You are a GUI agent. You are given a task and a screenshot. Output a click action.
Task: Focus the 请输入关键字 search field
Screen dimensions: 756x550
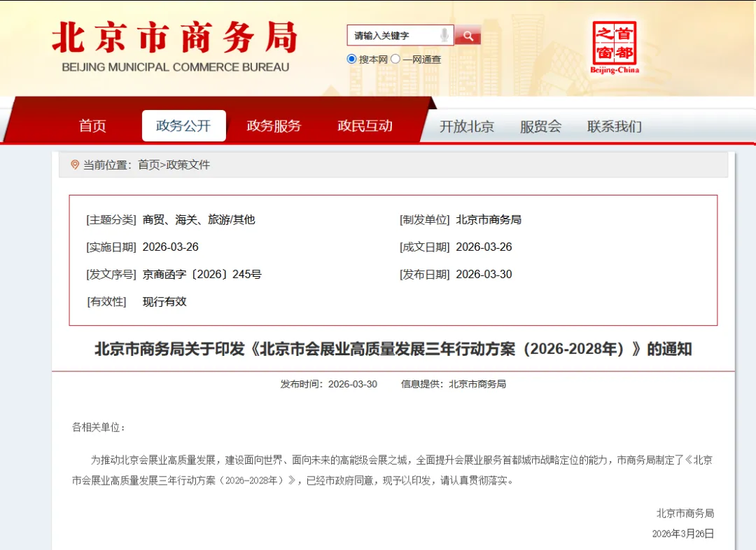tap(400, 35)
